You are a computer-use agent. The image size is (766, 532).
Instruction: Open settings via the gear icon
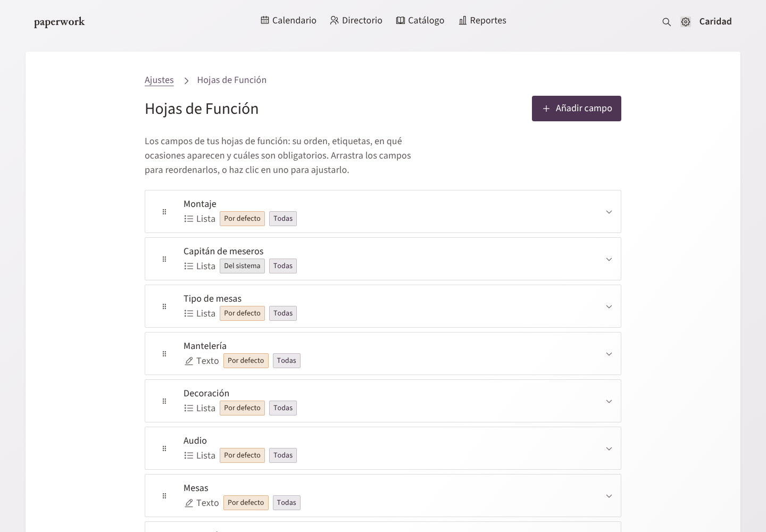686,22
